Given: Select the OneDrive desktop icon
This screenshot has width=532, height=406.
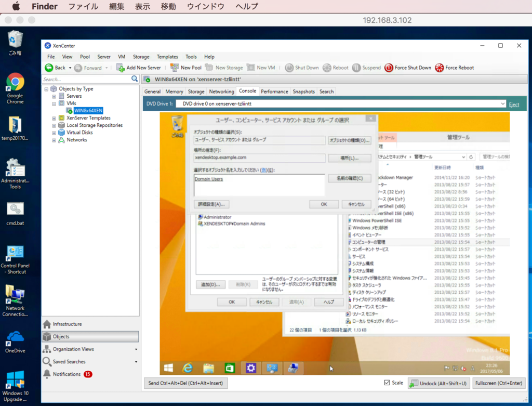Looking at the screenshot, I should (x=15, y=342).
